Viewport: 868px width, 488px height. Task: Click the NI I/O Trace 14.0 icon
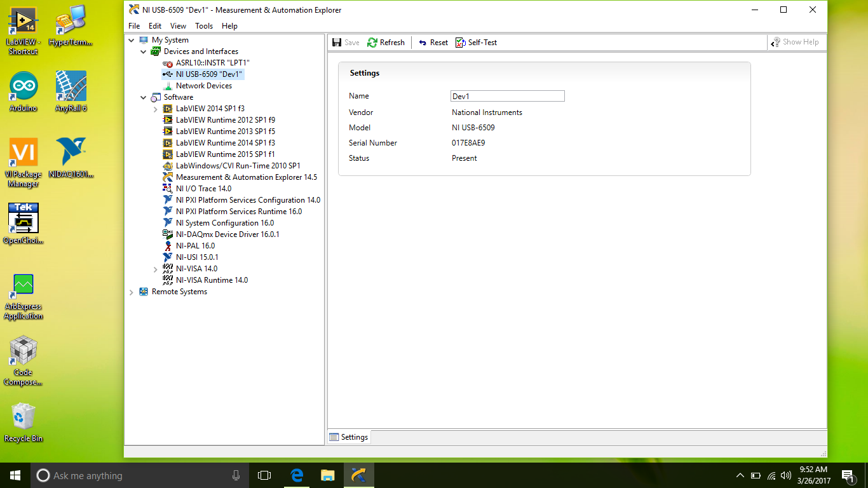tap(168, 189)
